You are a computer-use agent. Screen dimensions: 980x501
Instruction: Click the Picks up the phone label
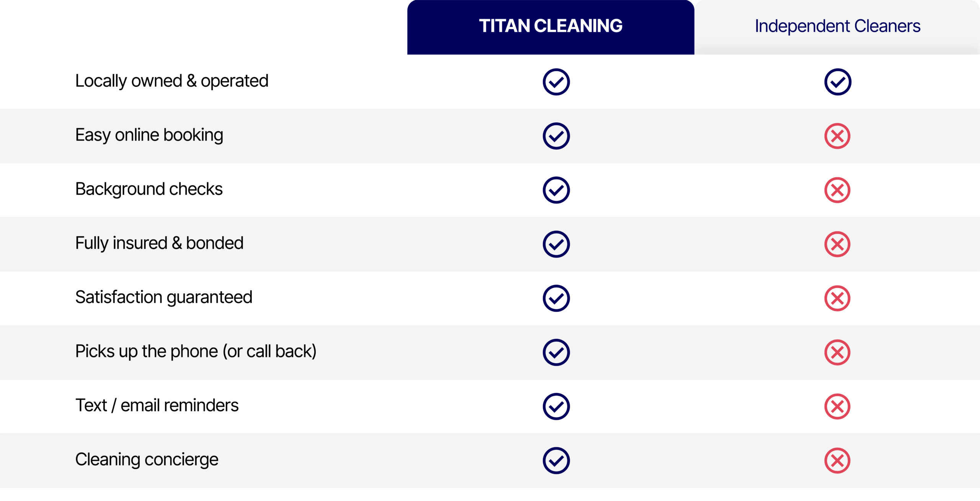click(x=196, y=351)
